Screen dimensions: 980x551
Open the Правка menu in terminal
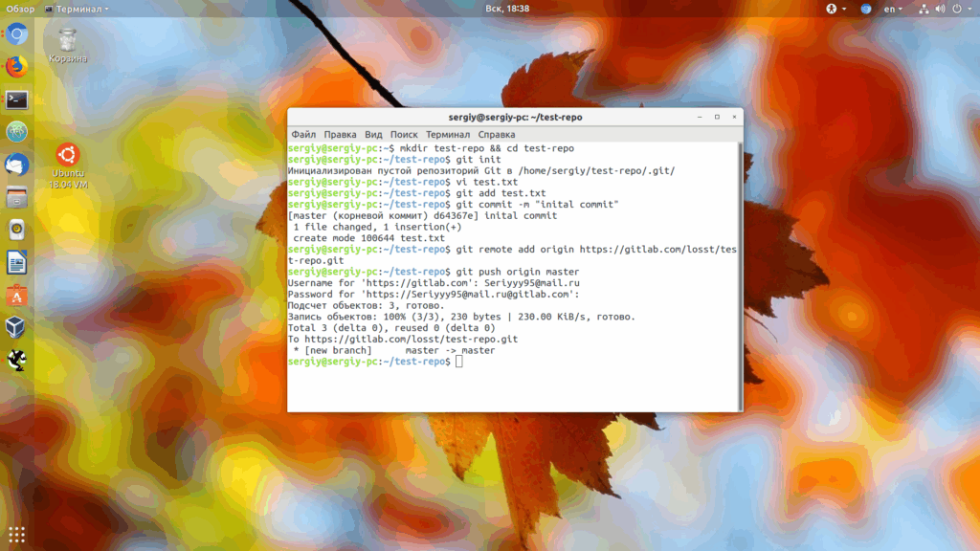[x=340, y=134]
